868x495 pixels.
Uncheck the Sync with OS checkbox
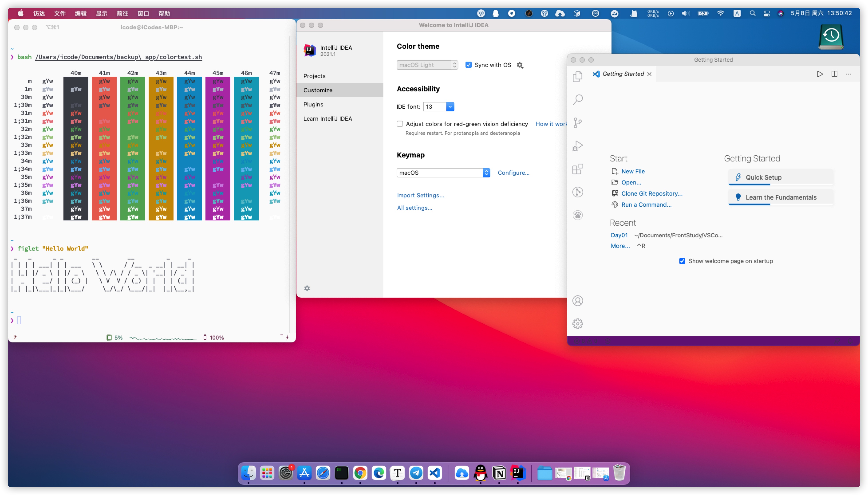[x=468, y=65]
